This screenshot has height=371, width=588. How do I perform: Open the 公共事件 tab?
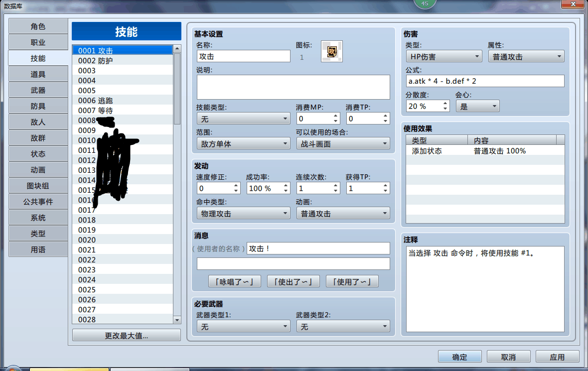38,202
